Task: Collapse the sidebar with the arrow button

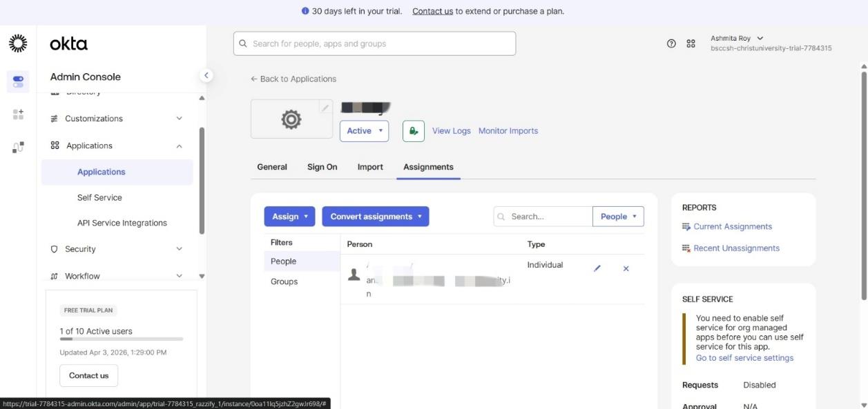Action: 205,76
